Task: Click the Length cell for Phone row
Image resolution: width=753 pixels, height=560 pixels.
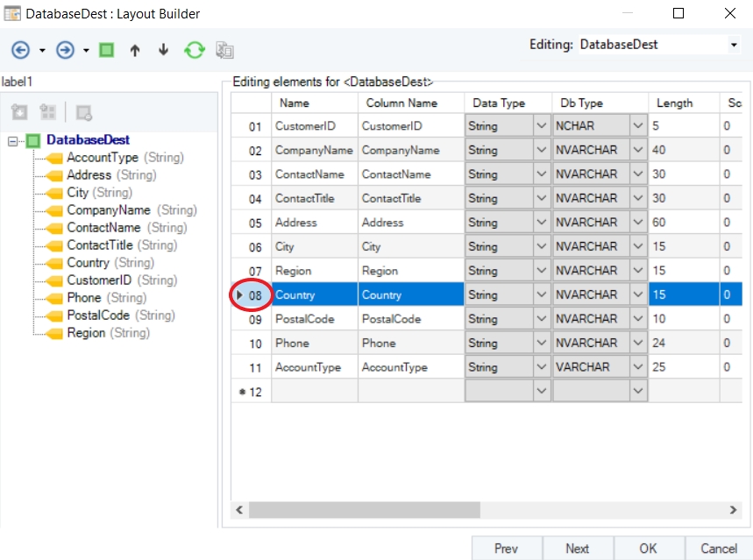Action: point(683,344)
